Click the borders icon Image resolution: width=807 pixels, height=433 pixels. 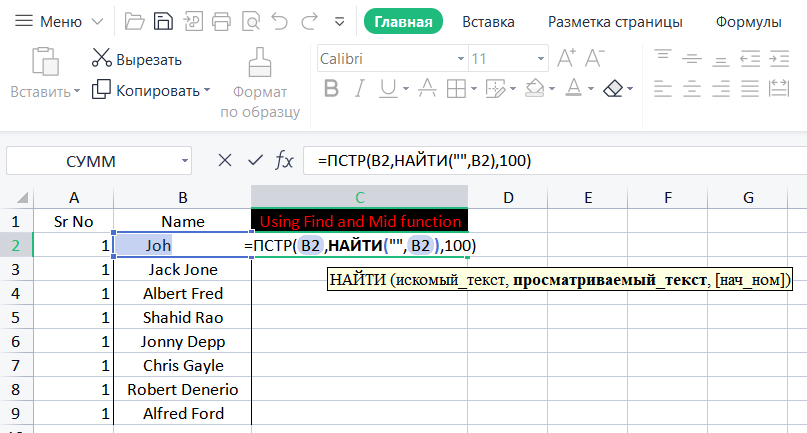click(x=456, y=89)
